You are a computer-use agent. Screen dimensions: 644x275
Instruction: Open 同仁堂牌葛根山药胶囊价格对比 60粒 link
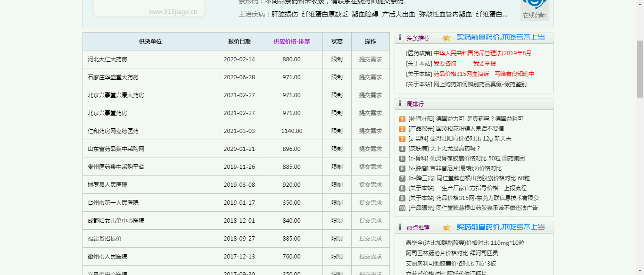(x=483, y=178)
